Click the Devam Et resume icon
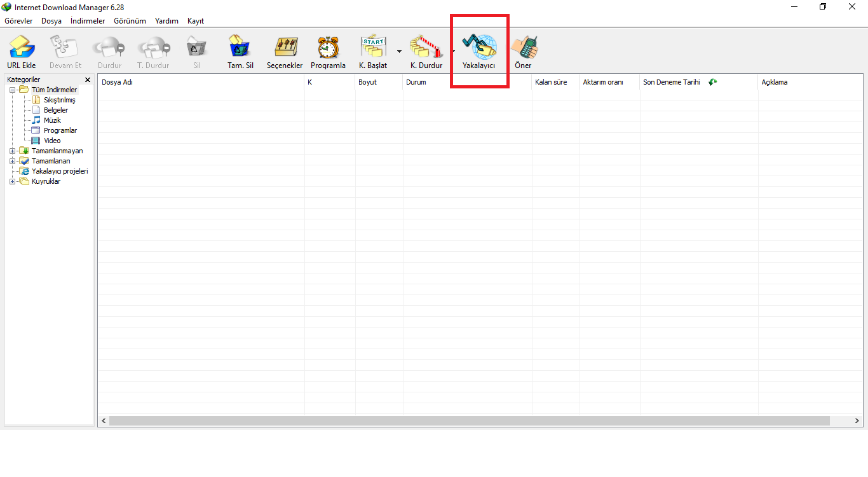This screenshot has width=868, height=477. coord(65,48)
